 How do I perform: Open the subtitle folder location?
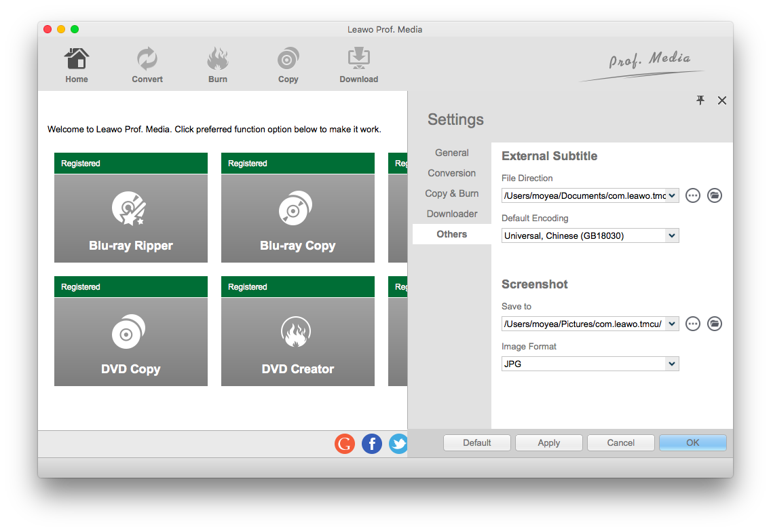(x=714, y=195)
